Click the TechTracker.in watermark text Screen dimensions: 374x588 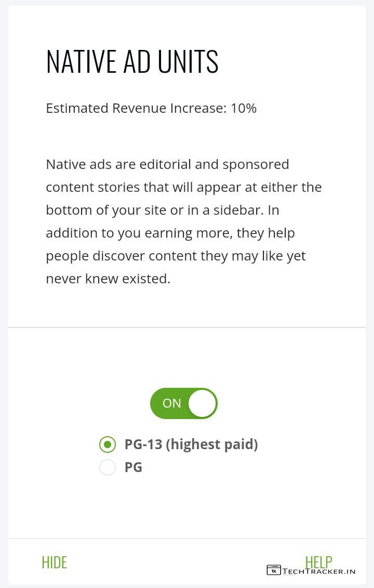pos(319,571)
